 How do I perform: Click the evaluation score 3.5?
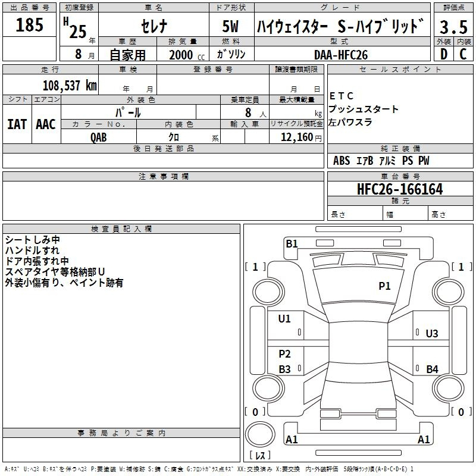click(453, 27)
